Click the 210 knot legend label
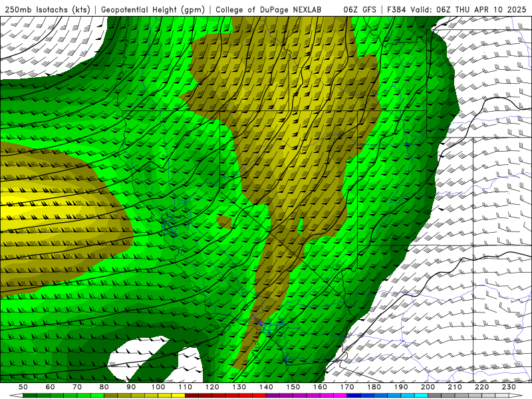This screenshot has height=399, width=532. 455,387
